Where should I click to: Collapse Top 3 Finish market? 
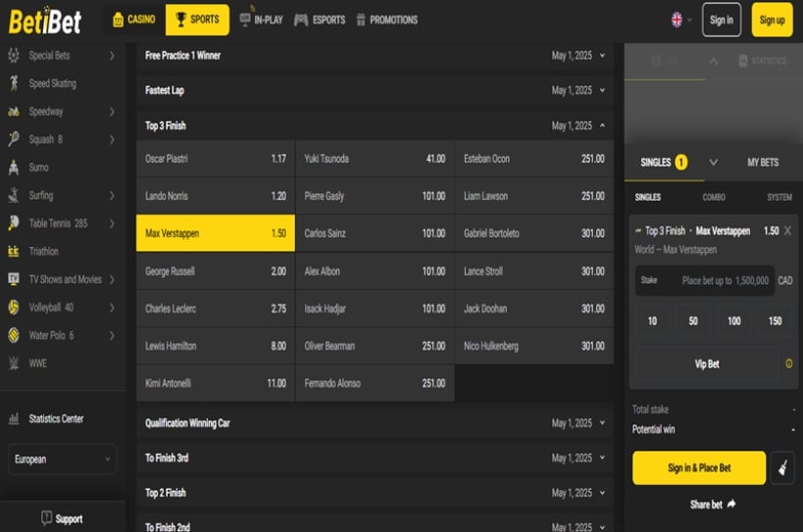375,125
